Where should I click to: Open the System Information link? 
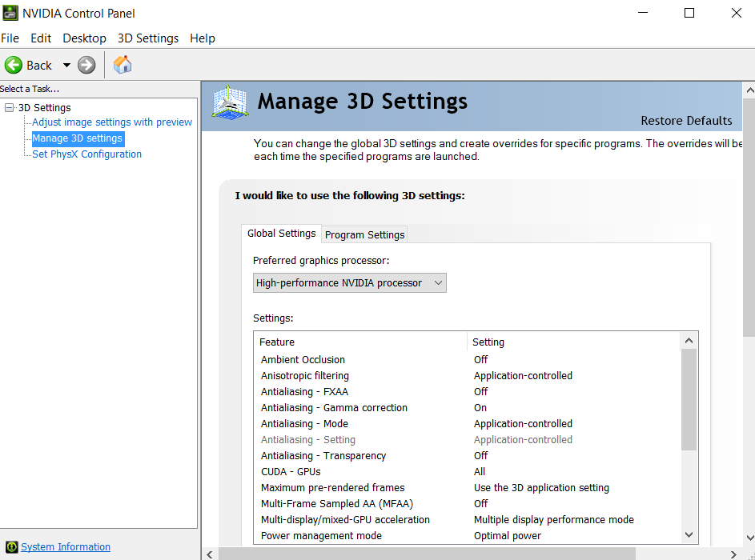tap(66, 547)
